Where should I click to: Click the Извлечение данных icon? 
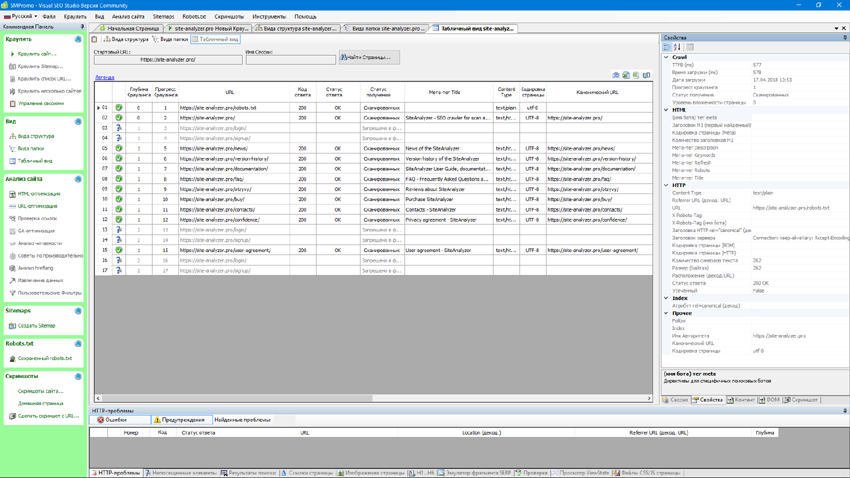click(x=12, y=281)
